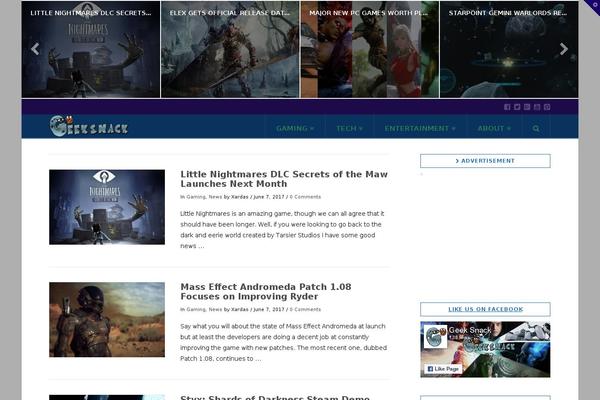Viewport: 600px width, 400px height.
Task: Open the Starpoint Gemini Warlords slide
Action: 509,49
